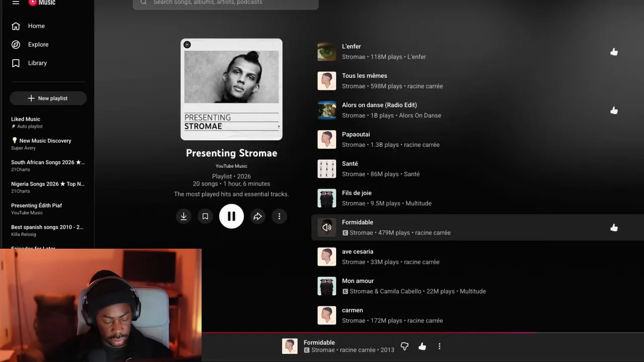Select Papaoutai song title
Screen dimensions: 644x362
[x=356, y=134]
